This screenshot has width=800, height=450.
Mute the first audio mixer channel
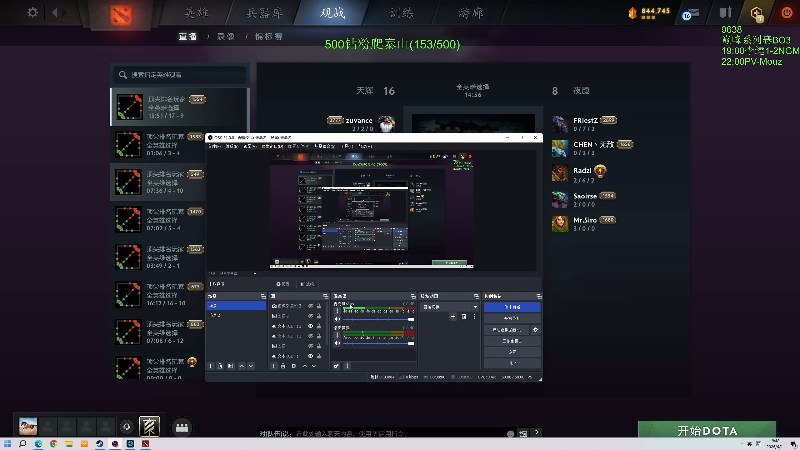337,319
